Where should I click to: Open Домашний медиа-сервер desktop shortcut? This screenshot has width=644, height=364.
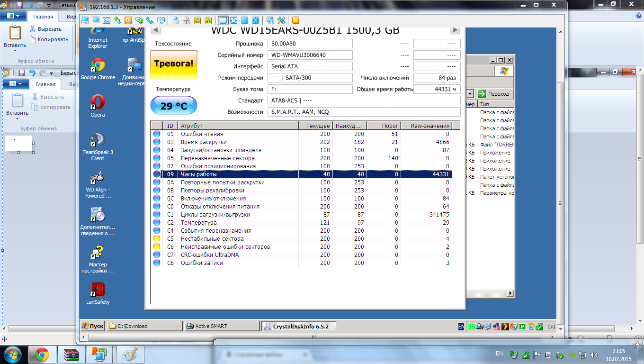[133, 72]
